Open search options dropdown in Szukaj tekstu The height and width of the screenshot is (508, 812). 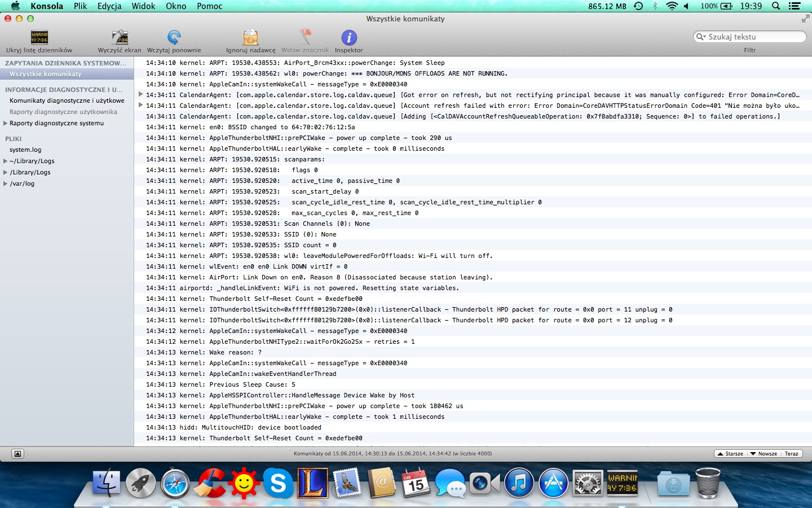(701, 37)
